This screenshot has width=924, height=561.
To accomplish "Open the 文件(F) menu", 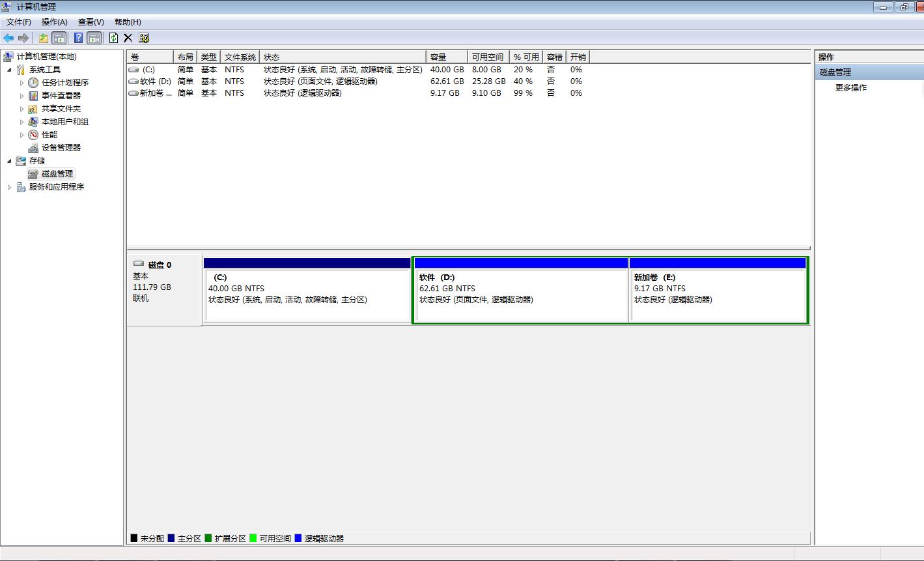I will (19, 22).
